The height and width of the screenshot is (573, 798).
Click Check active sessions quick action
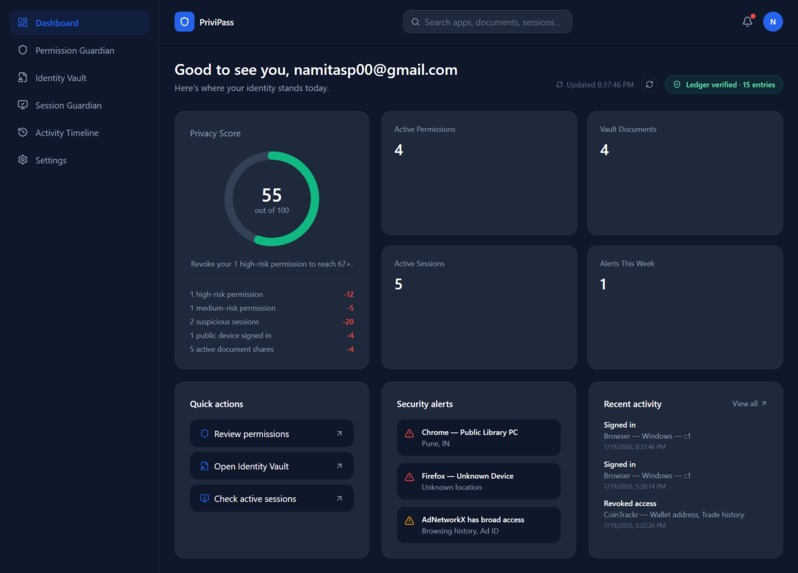[272, 498]
